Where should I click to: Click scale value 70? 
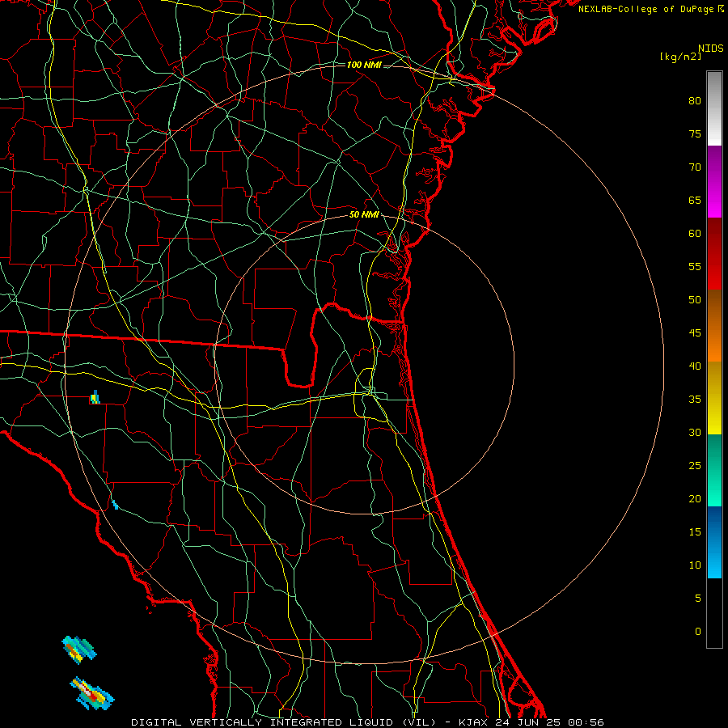[695, 167]
